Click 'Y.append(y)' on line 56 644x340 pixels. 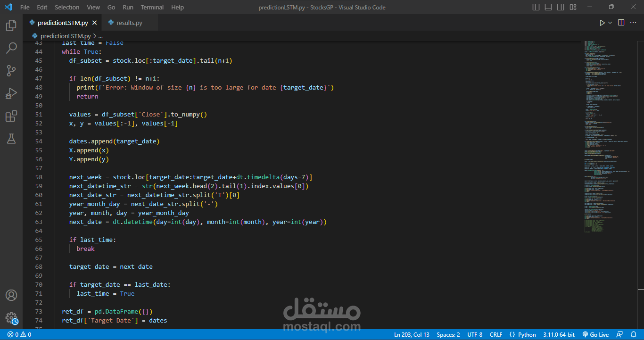pyautogui.click(x=89, y=159)
